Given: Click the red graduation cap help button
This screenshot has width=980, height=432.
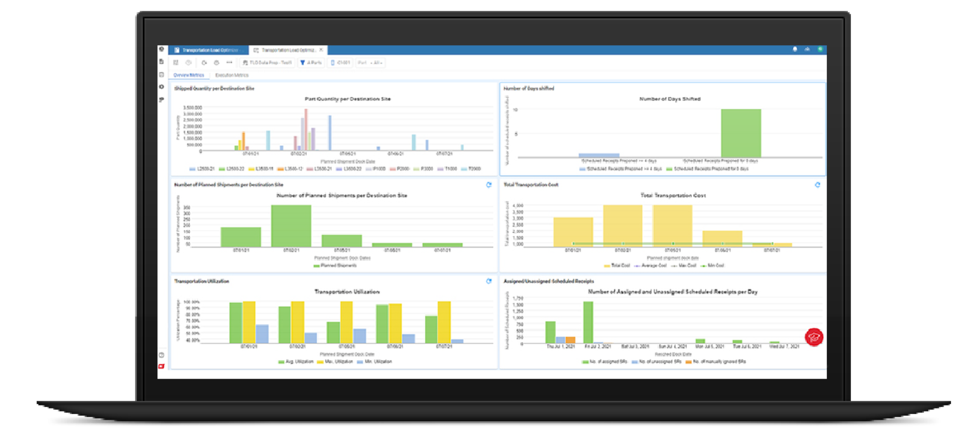Looking at the screenshot, I should (814, 337).
